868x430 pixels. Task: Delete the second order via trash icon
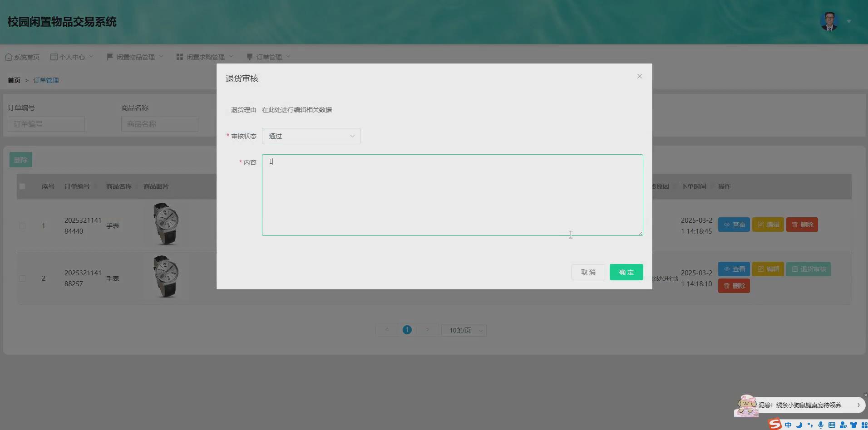coord(733,286)
